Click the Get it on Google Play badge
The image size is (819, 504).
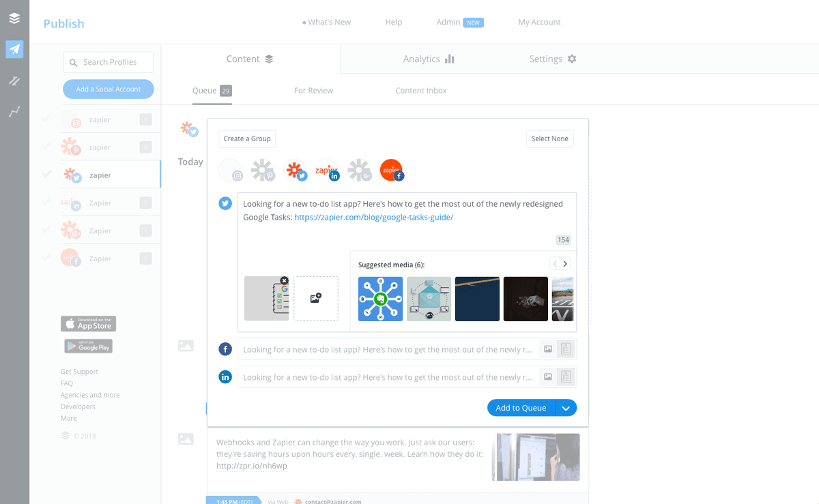pos(88,346)
